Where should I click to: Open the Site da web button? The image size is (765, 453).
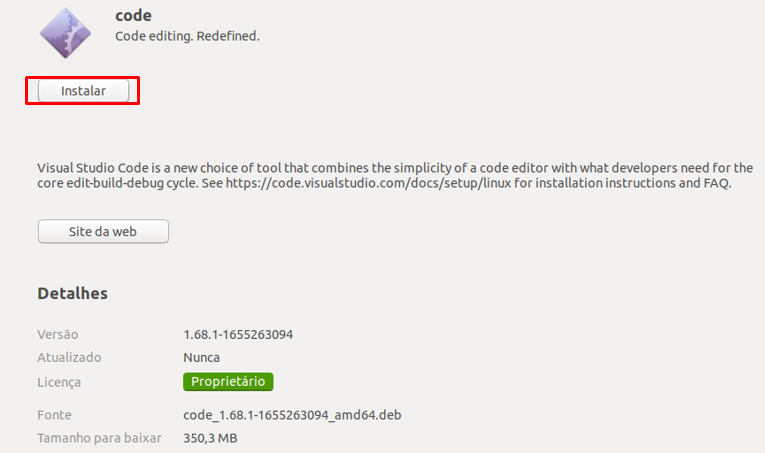pos(103,231)
